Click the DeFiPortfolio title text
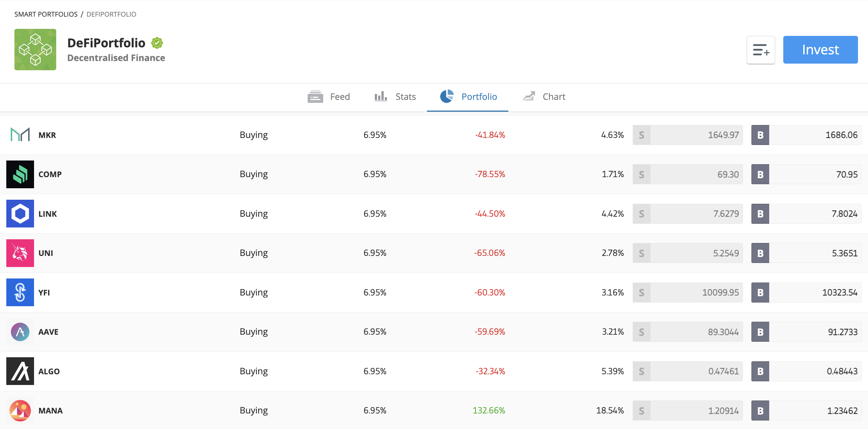The width and height of the screenshot is (868, 429). (106, 43)
